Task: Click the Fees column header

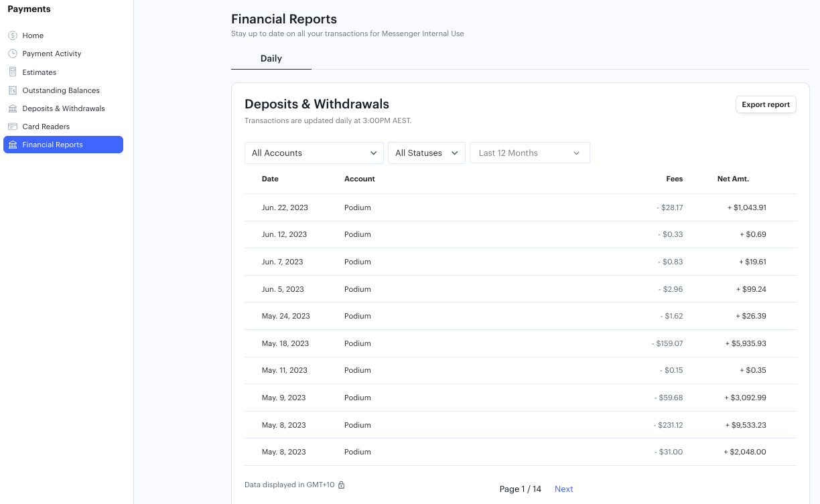Action: pos(674,179)
